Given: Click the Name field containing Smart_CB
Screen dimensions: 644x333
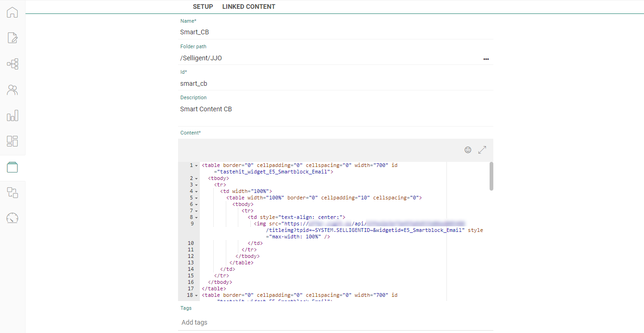Looking at the screenshot, I should point(335,32).
